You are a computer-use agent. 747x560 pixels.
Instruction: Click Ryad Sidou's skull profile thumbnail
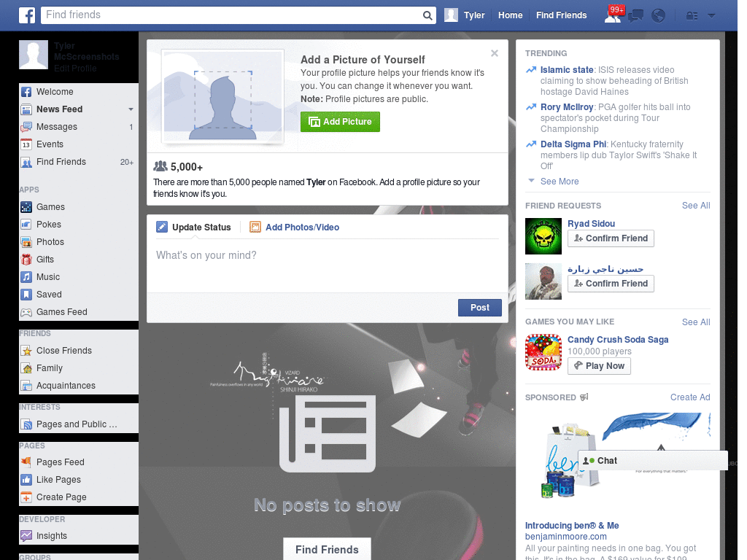[x=543, y=236]
